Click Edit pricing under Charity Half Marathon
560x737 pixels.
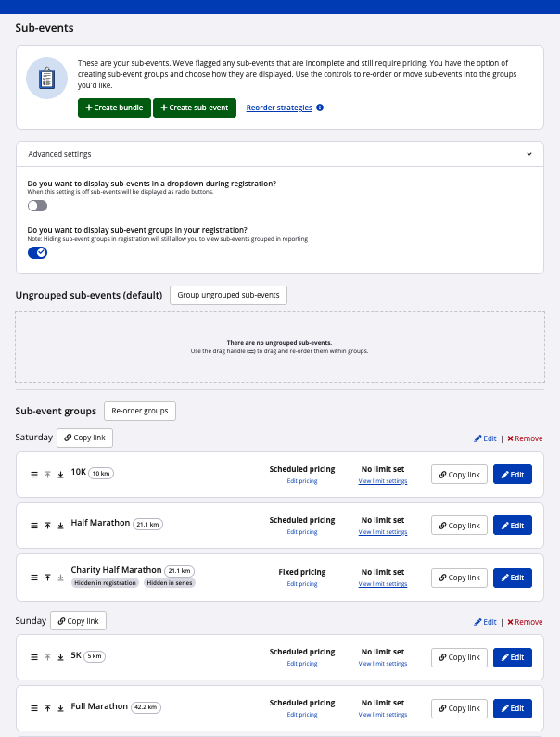click(x=301, y=584)
